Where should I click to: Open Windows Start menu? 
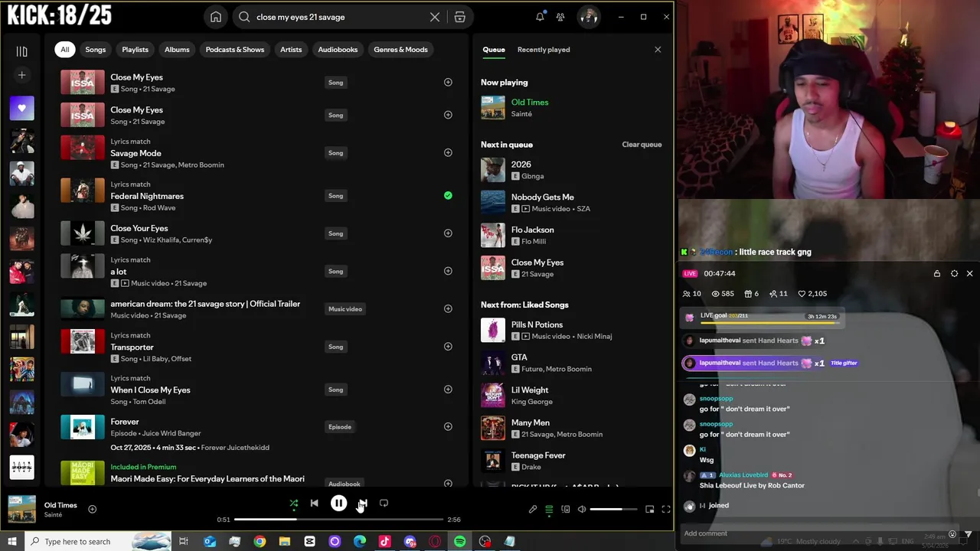pyautogui.click(x=11, y=542)
